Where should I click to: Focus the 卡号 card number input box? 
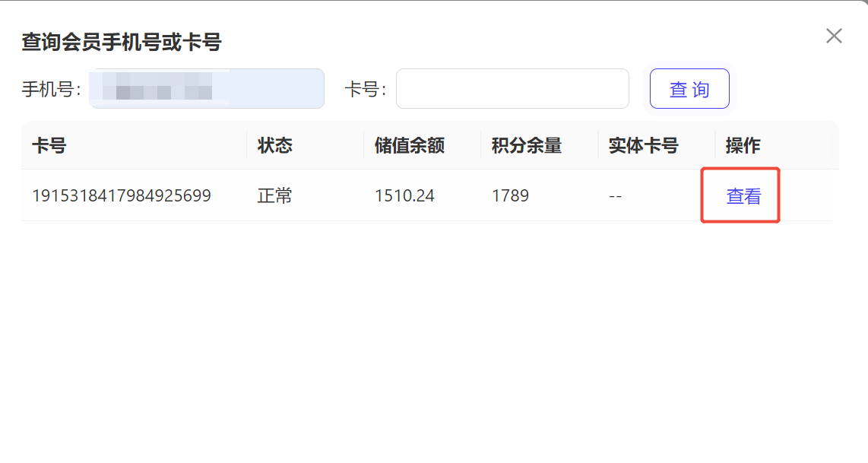512,89
